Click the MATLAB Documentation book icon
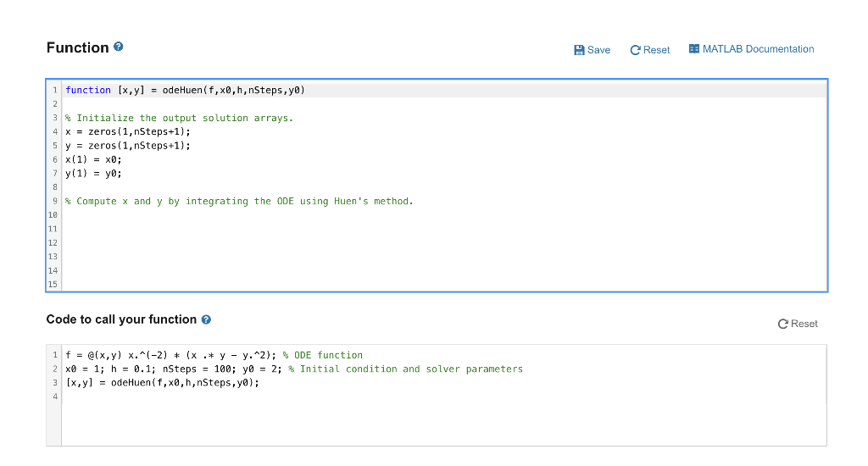This screenshot has width=868, height=466. coord(693,48)
